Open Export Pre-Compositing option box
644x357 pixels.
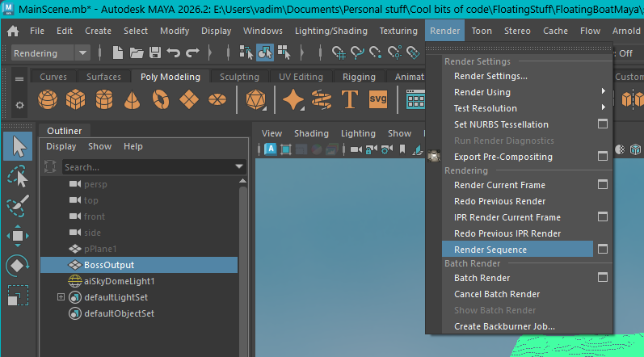[603, 156]
